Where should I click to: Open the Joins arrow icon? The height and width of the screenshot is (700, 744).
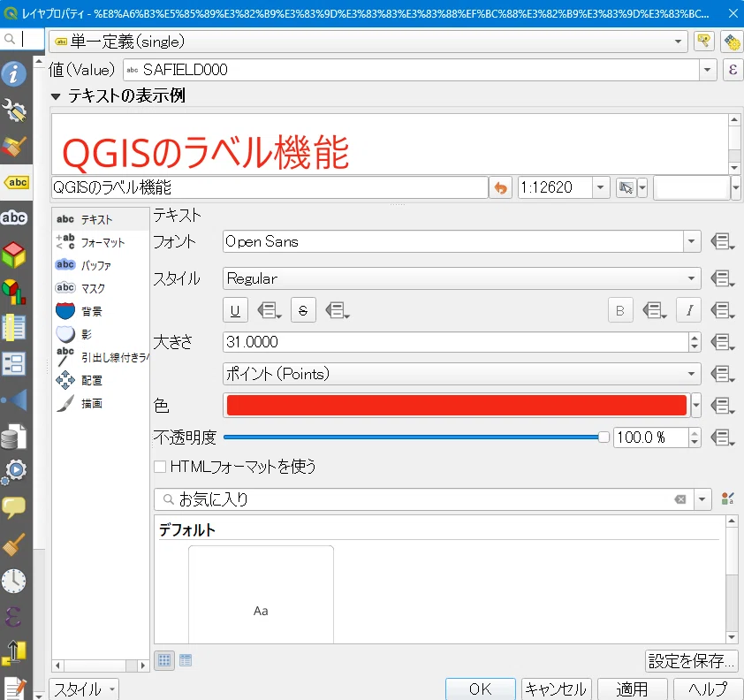pyautogui.click(x=14, y=400)
